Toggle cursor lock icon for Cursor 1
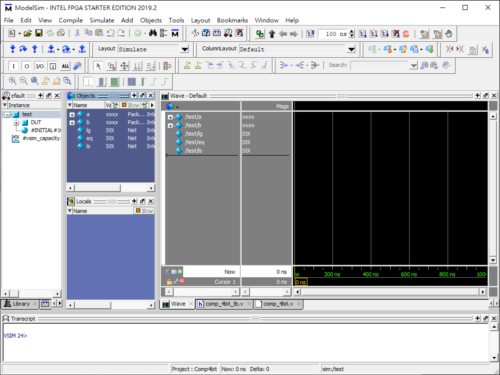Viewport: 500px width, 375px height. coord(169,282)
